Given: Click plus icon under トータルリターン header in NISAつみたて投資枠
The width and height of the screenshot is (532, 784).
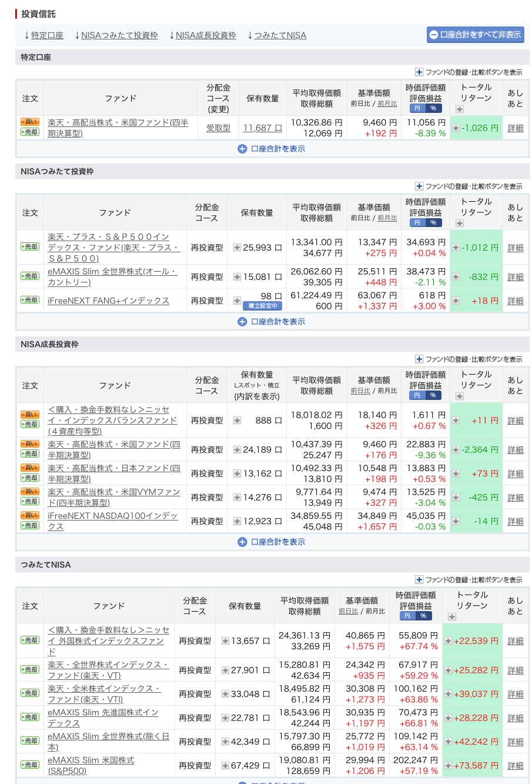Looking at the screenshot, I should pyautogui.click(x=460, y=223).
